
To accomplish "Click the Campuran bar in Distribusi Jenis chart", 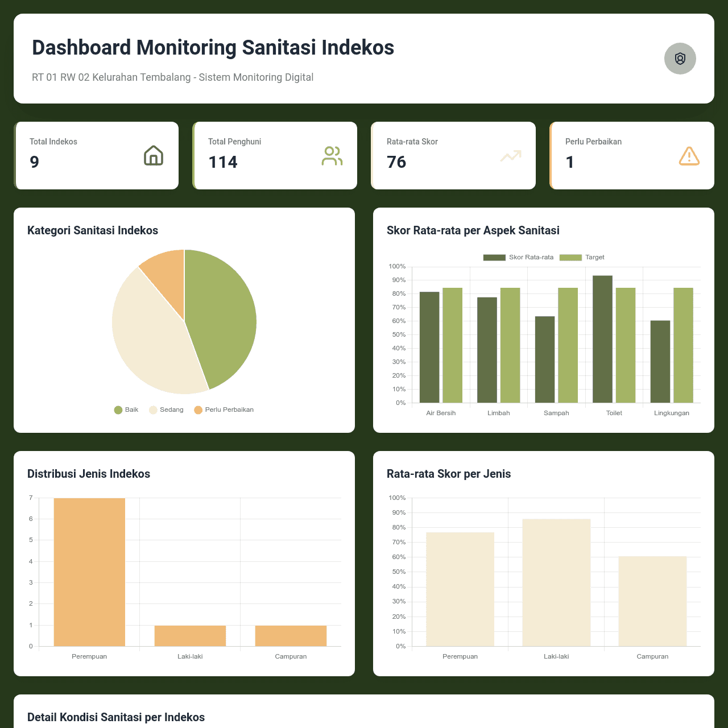I will pos(291,636).
